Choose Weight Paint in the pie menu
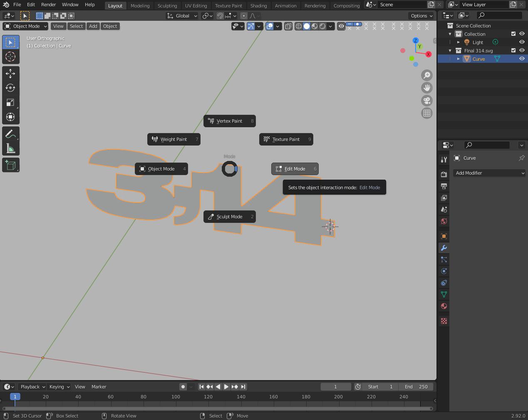 click(x=174, y=139)
